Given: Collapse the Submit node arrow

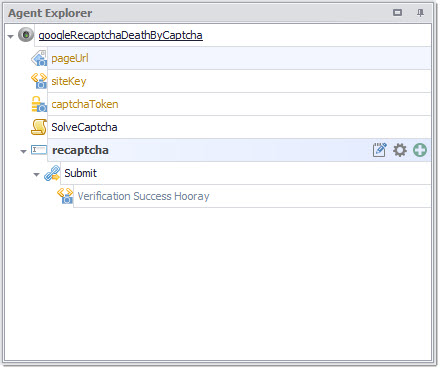Looking at the screenshot, I should click(x=36, y=175).
